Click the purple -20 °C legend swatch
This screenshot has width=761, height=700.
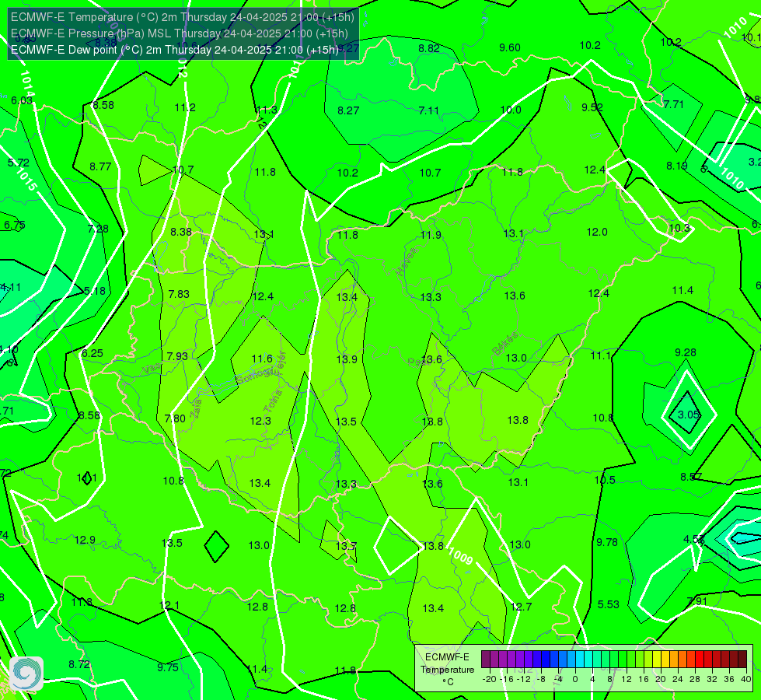pos(486,660)
